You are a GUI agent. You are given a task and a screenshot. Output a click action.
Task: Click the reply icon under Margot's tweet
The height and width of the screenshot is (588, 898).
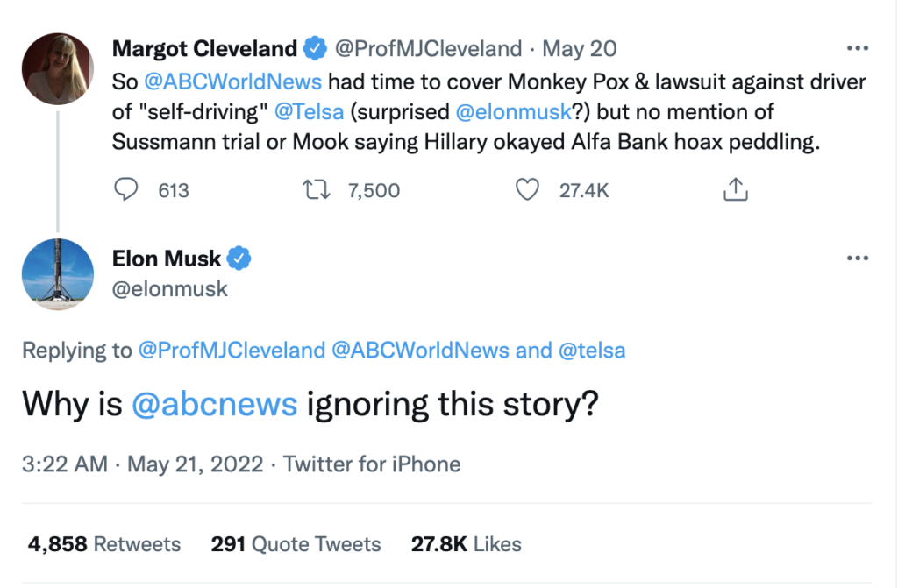(128, 189)
